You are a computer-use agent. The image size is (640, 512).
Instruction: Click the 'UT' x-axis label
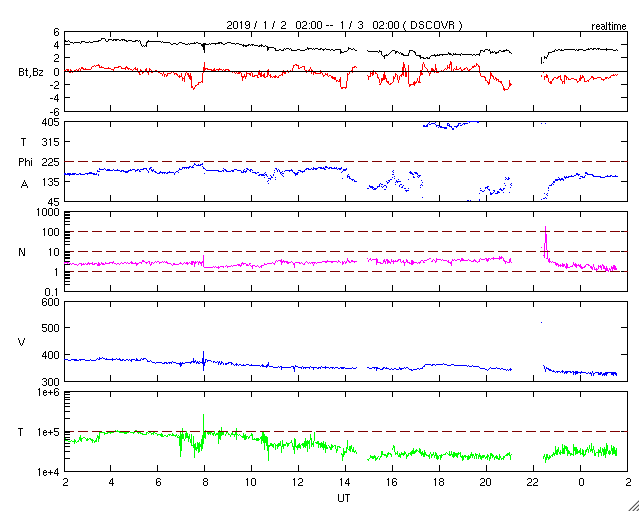pyautogui.click(x=343, y=499)
